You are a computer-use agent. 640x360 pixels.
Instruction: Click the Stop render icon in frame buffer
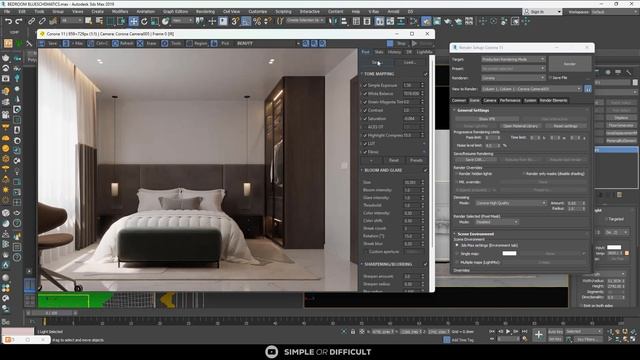(390, 43)
